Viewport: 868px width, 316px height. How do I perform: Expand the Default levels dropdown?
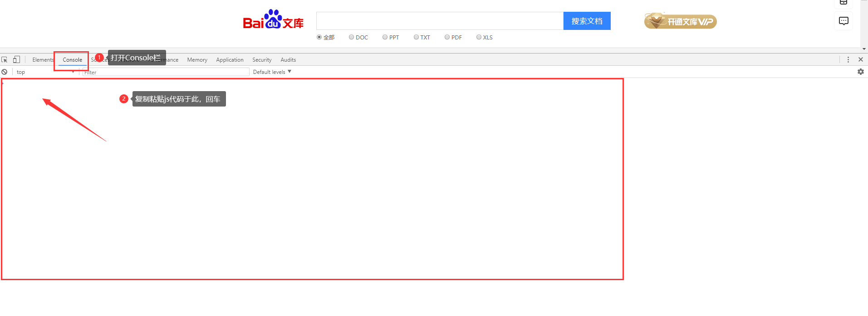coord(272,72)
